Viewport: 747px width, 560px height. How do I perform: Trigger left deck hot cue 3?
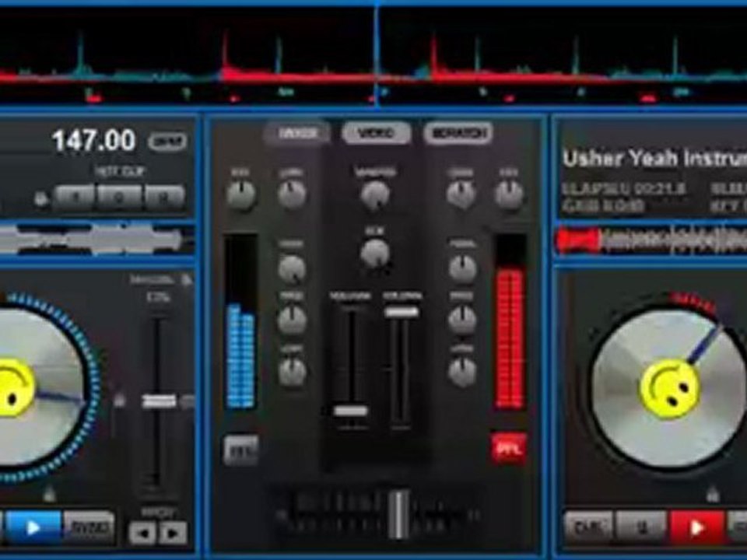164,197
